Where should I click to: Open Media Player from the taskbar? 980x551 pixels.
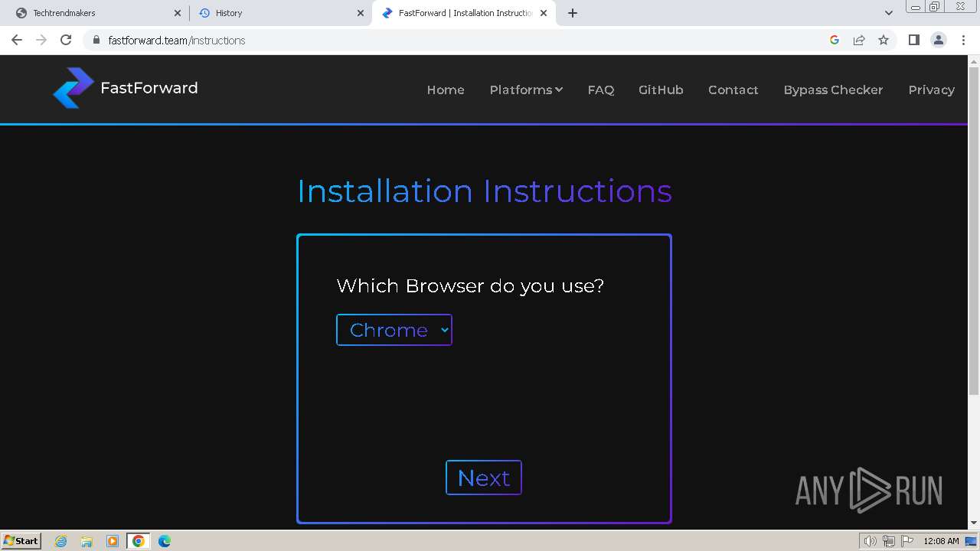coord(113,541)
